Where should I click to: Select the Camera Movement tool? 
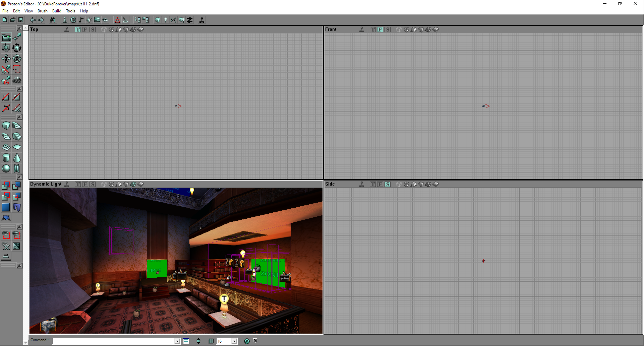pyautogui.click(x=6, y=37)
